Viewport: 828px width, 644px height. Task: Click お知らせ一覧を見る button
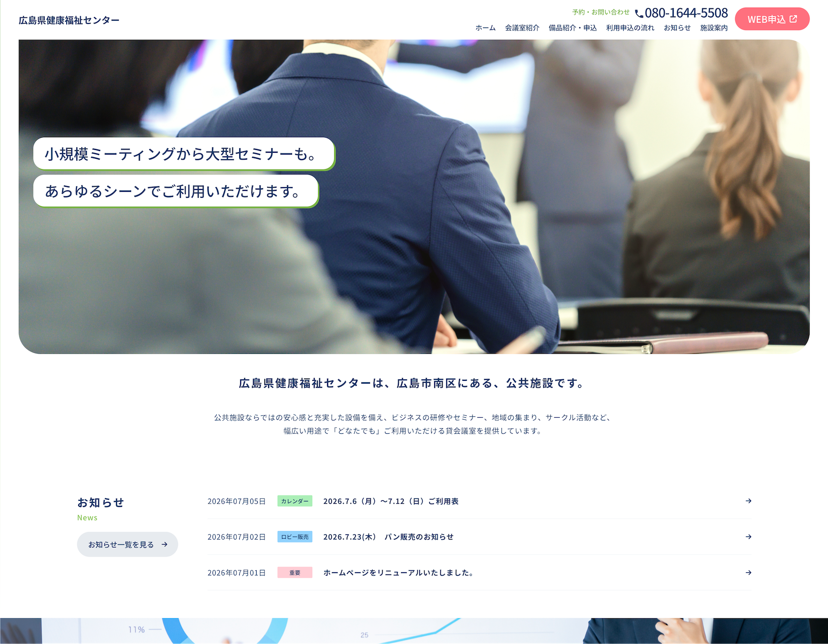(127, 545)
